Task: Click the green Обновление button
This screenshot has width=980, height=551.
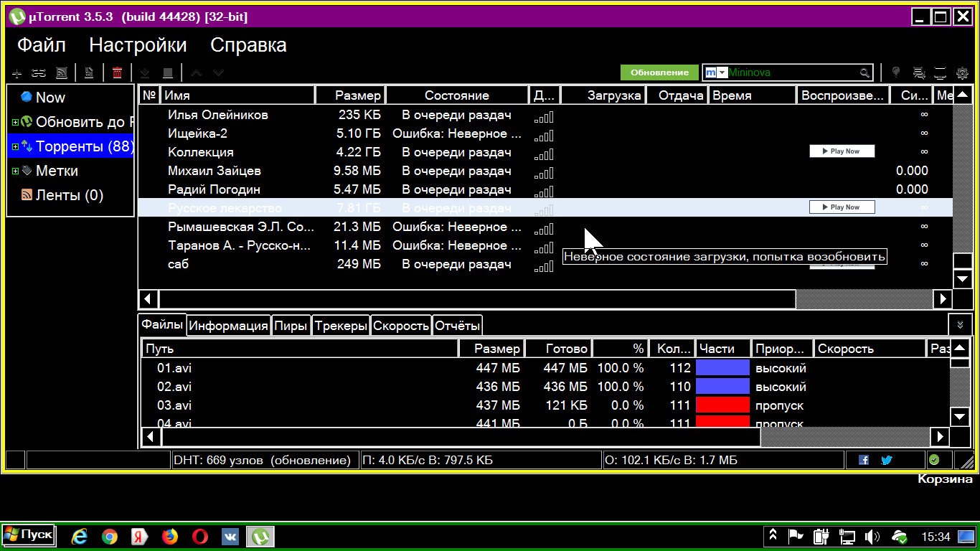Action: pyautogui.click(x=659, y=72)
